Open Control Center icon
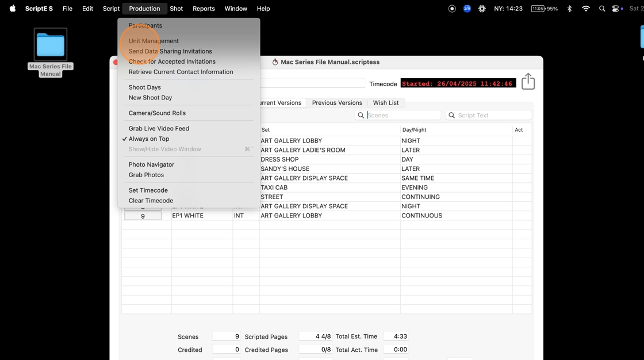Screen dimensions: 644x360 click(615, 9)
